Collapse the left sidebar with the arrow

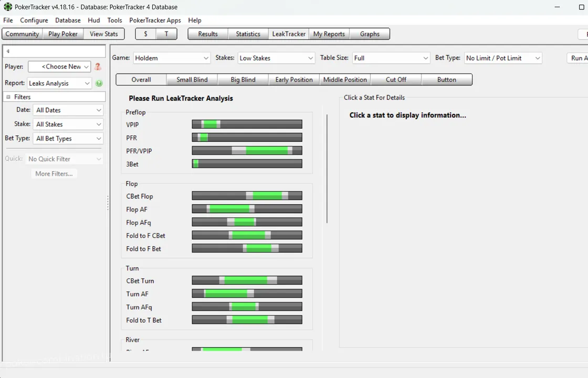point(8,51)
